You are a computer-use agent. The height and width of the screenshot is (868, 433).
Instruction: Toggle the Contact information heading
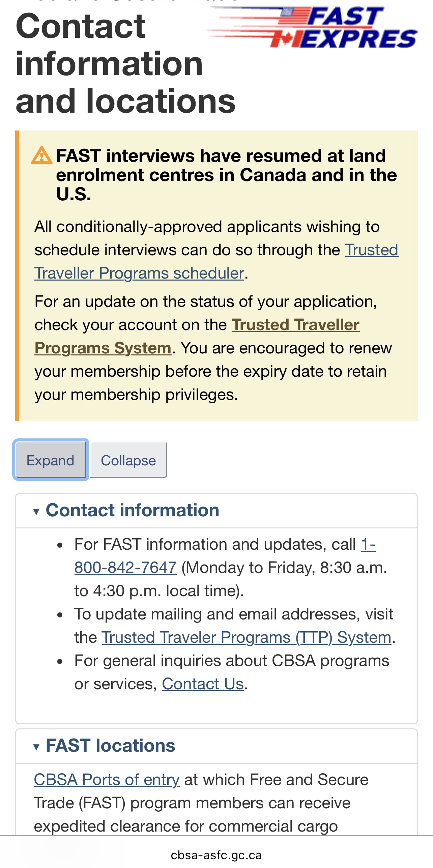point(133,510)
